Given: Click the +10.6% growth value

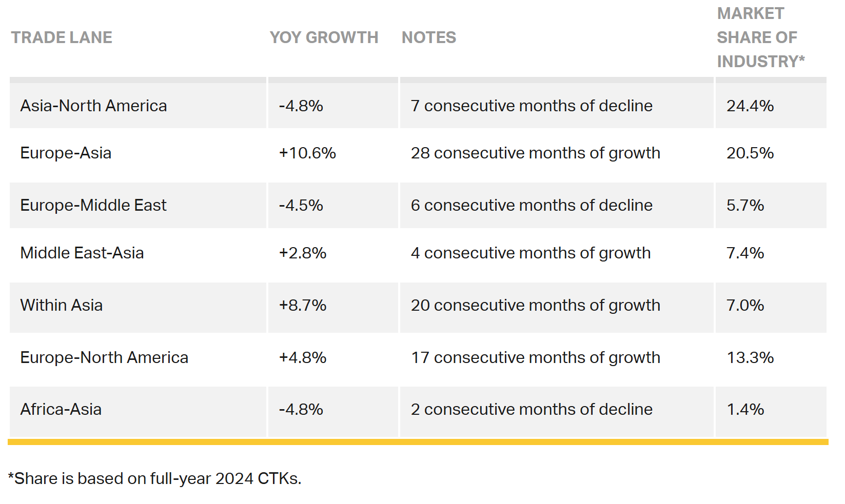Looking at the screenshot, I should [307, 153].
